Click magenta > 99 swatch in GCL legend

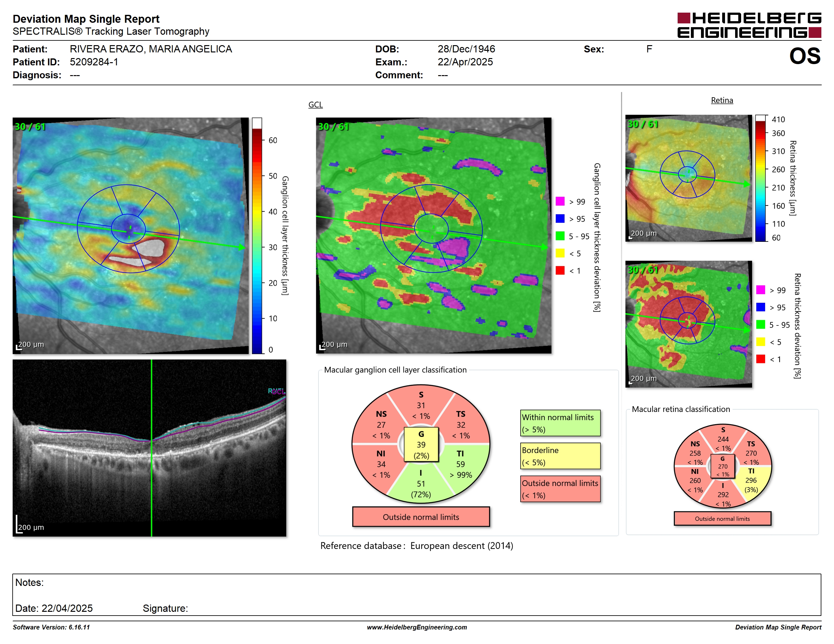point(560,201)
